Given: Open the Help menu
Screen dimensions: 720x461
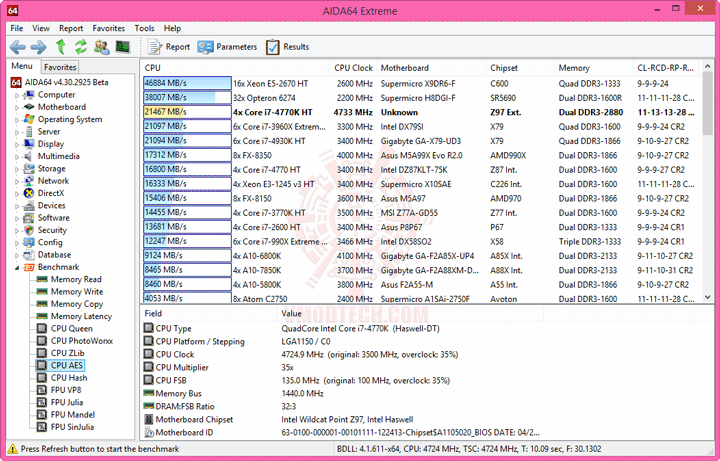Looking at the screenshot, I should (x=172, y=28).
